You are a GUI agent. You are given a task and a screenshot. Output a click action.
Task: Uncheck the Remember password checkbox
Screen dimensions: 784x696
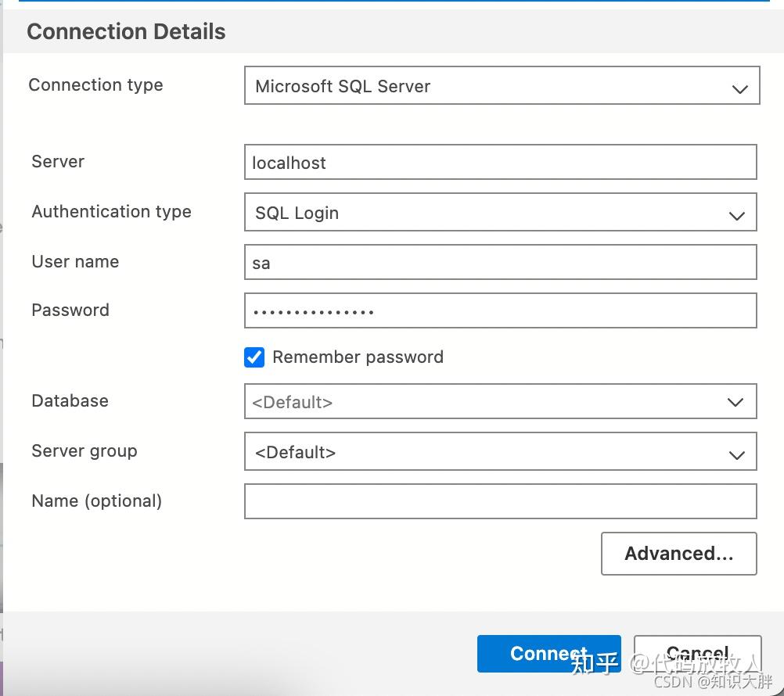pos(254,357)
